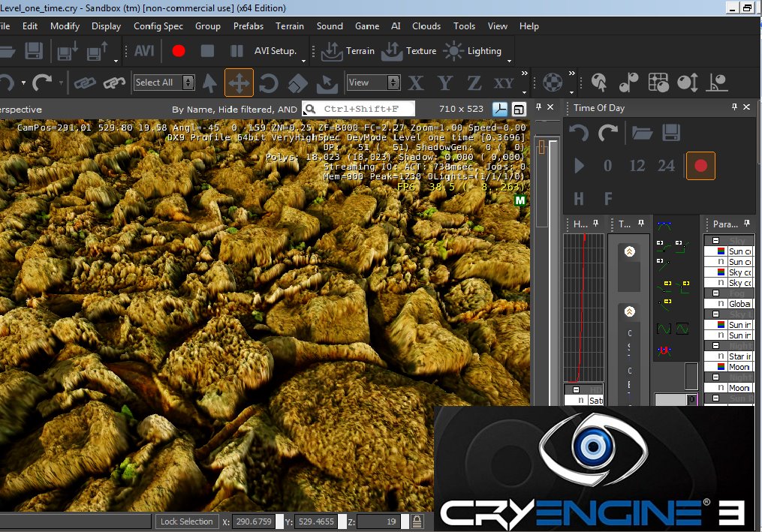762x532 pixels.
Task: Set time to 12 in Time Of Day
Action: (637, 166)
